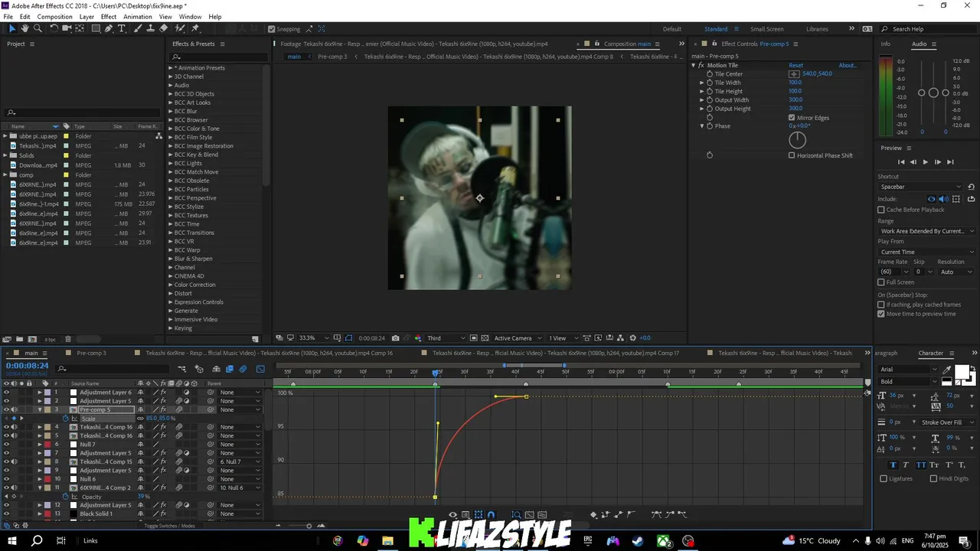Screen dimensions: 980x551
Task: Expand the BCC Blur effects category
Action: (x=171, y=111)
